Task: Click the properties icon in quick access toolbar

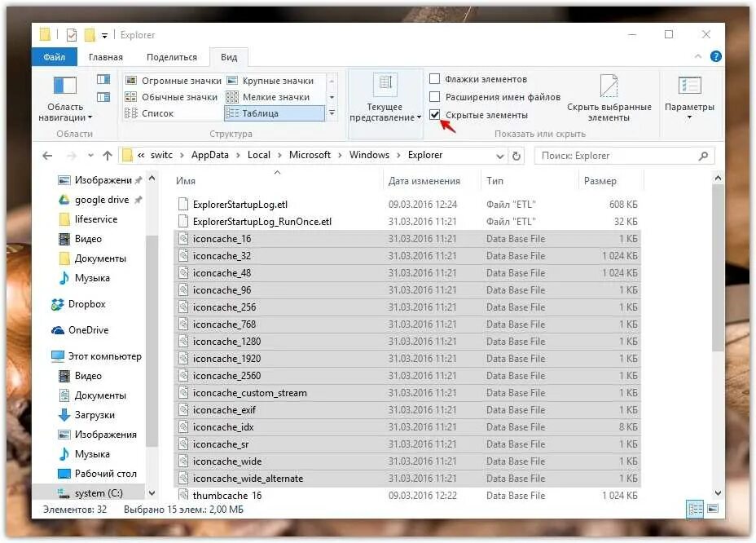Action: coord(72,35)
